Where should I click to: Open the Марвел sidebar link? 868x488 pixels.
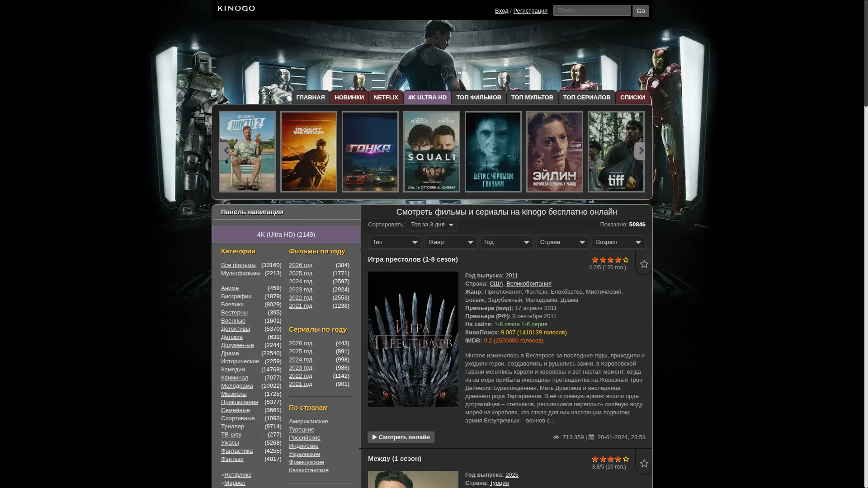click(x=235, y=483)
